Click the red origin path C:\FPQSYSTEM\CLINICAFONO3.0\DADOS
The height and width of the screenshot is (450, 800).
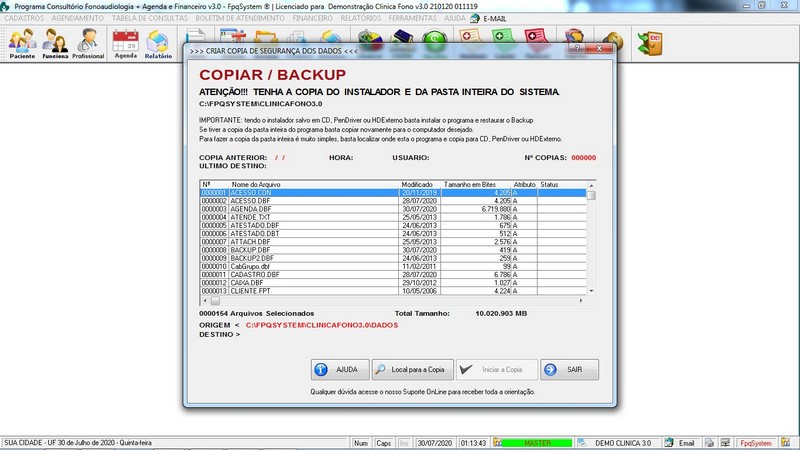click(322, 325)
